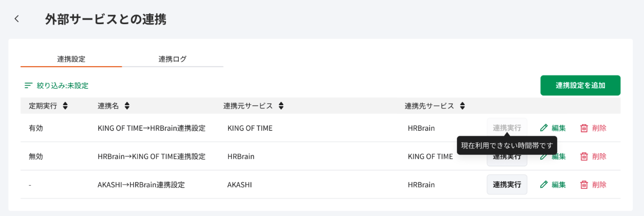The width and height of the screenshot is (644, 216).
Task: Click the filter icon beside 絞り込み:未設定
Action: (x=29, y=86)
